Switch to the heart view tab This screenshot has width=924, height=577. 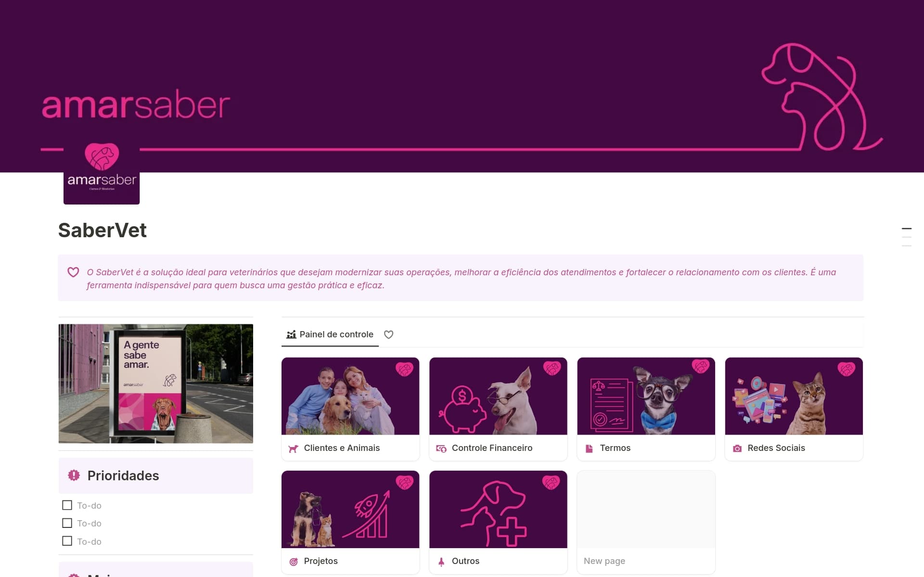pyautogui.click(x=389, y=334)
